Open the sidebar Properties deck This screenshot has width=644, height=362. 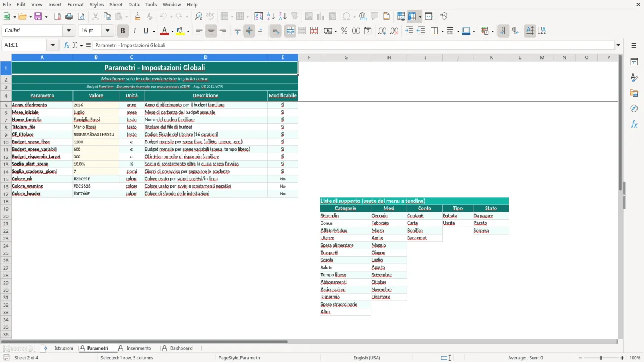[634, 62]
